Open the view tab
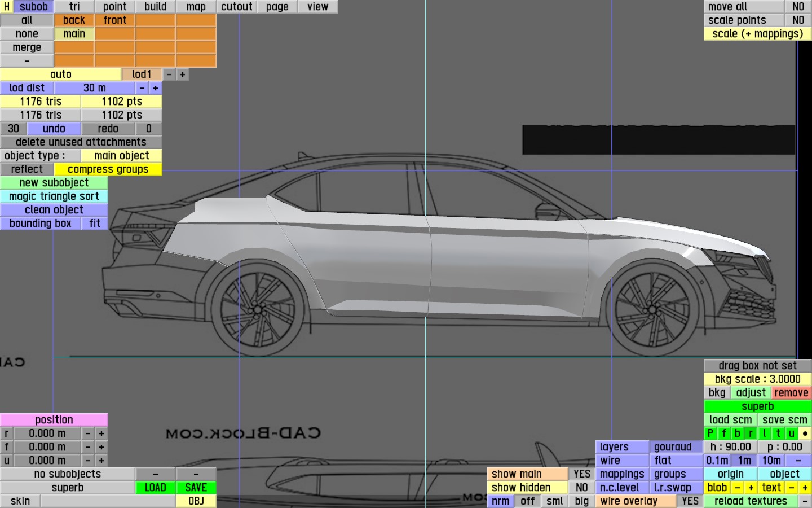 point(318,7)
